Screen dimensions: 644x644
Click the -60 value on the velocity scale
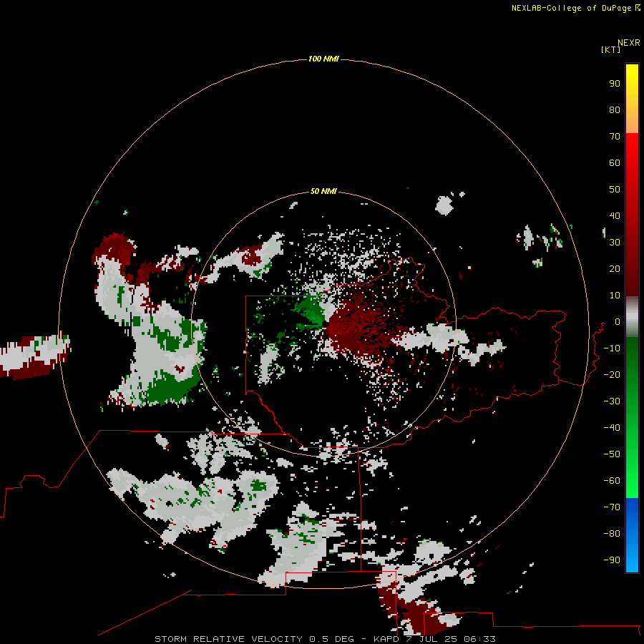612,481
